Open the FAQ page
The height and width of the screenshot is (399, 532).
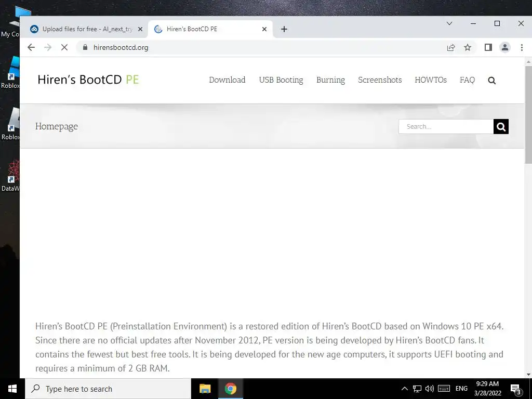point(467,79)
